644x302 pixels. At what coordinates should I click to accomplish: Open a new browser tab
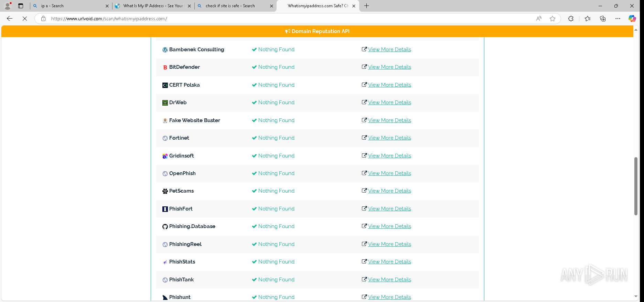point(367,6)
